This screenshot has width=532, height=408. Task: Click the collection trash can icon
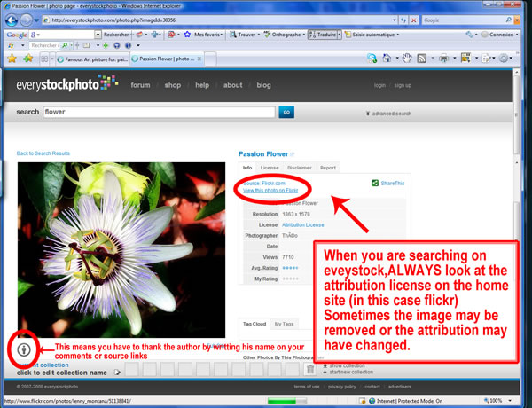tap(310, 369)
